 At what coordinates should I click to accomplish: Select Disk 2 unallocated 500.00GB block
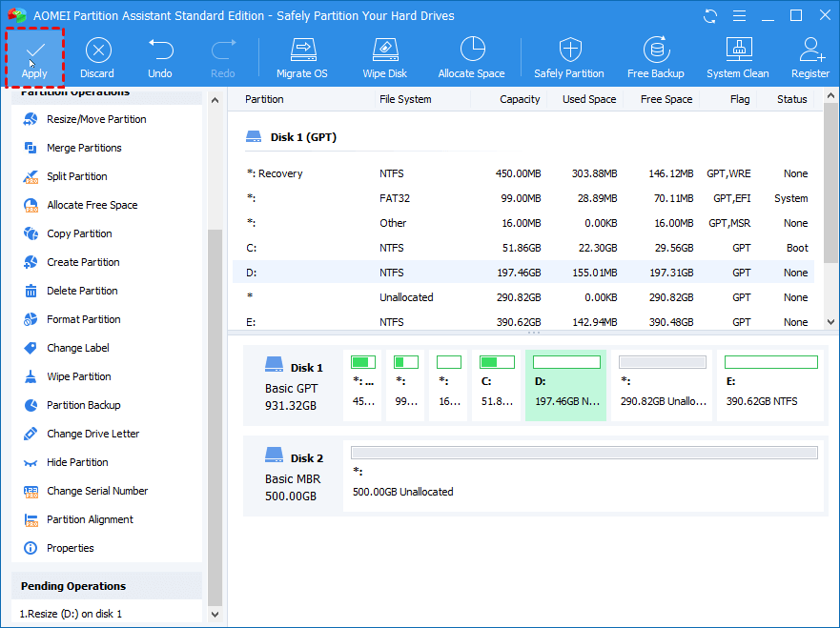tap(584, 475)
